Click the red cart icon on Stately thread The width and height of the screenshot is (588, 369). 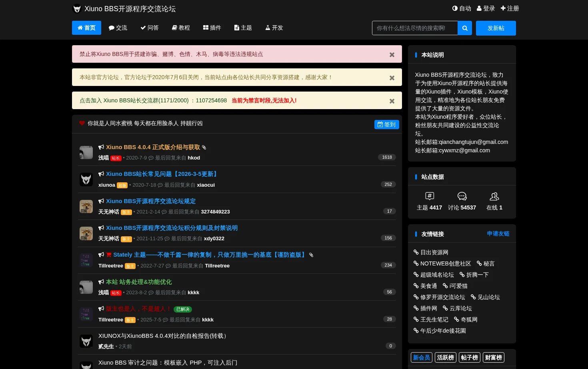point(109,255)
